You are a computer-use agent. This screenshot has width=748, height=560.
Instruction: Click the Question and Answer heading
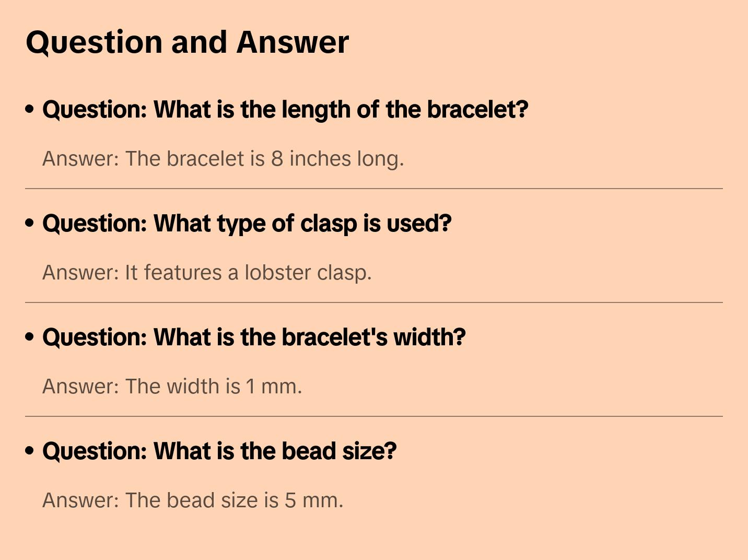[x=188, y=42]
